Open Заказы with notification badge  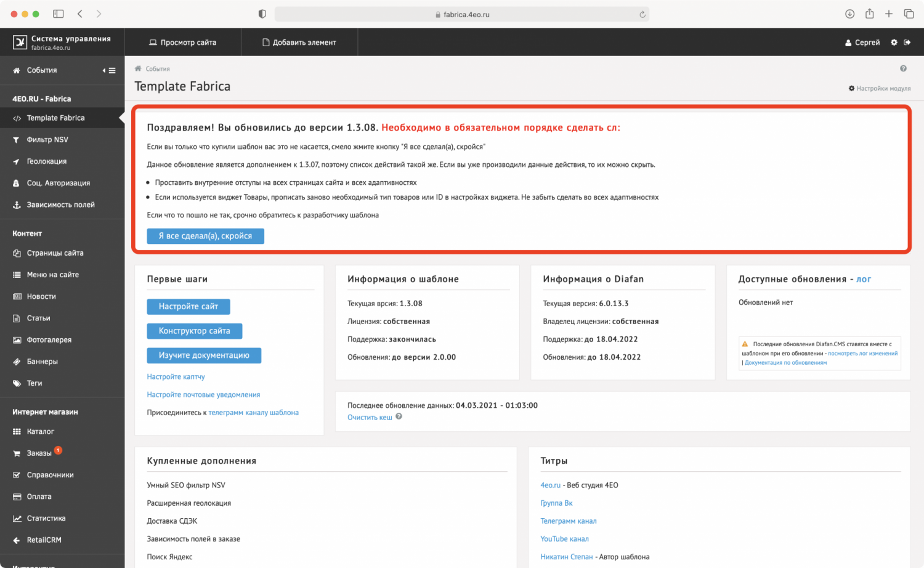click(x=39, y=453)
